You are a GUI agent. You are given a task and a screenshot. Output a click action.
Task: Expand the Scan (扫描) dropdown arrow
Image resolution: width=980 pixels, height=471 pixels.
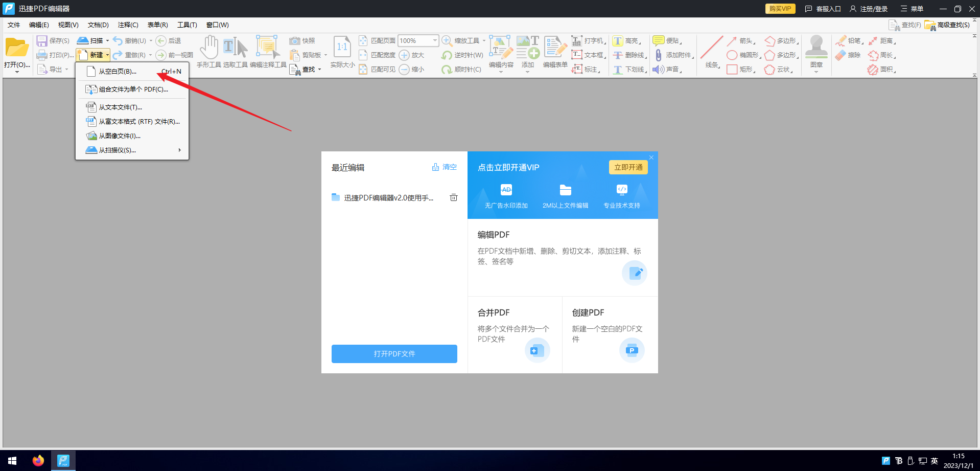point(107,41)
